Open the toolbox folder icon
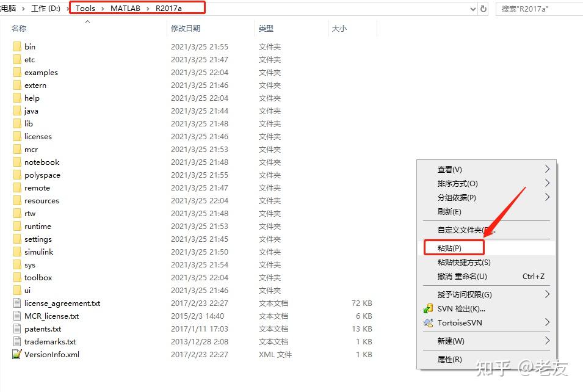583x392 pixels. [16, 277]
